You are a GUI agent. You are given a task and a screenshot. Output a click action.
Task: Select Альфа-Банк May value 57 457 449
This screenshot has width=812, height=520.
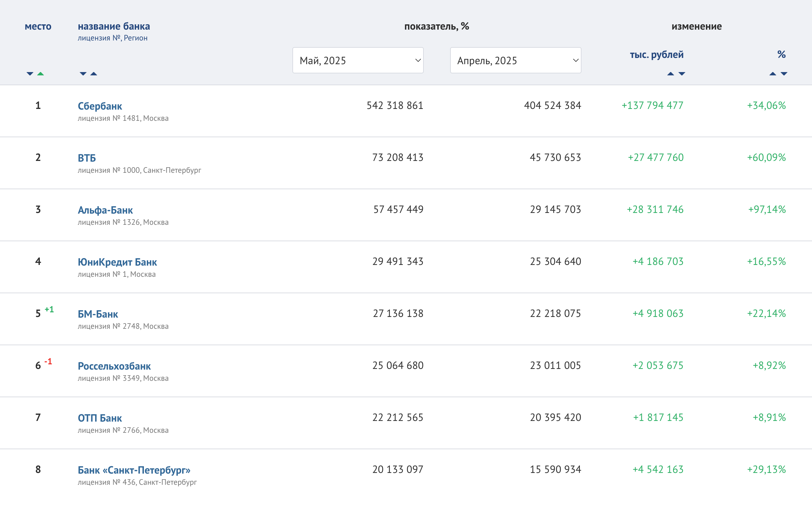pos(398,209)
